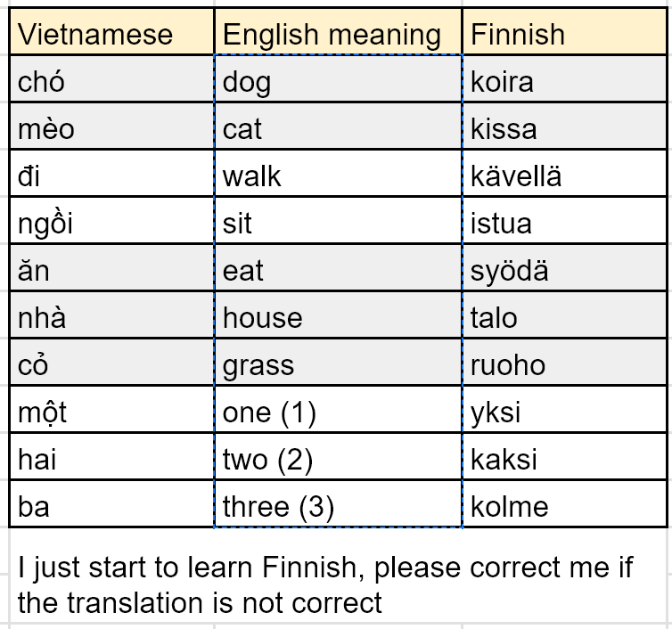Click the istua cell
672x629 pixels.
564,221
